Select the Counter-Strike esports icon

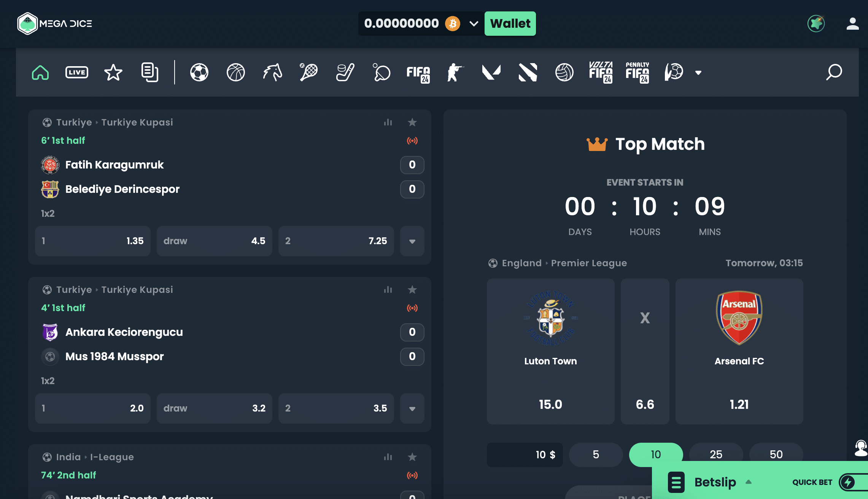pos(455,72)
